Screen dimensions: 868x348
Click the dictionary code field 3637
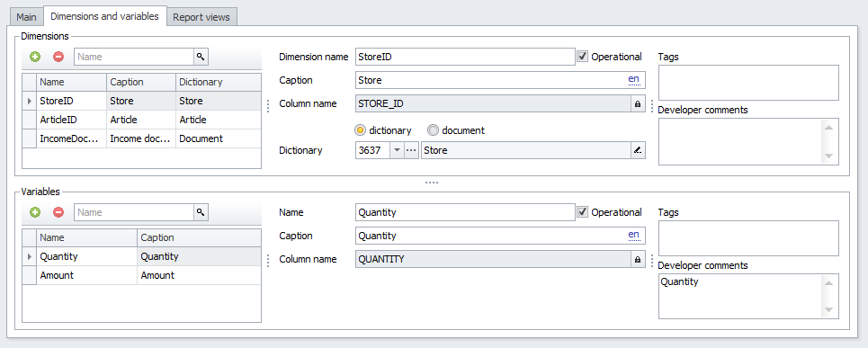[x=372, y=150]
